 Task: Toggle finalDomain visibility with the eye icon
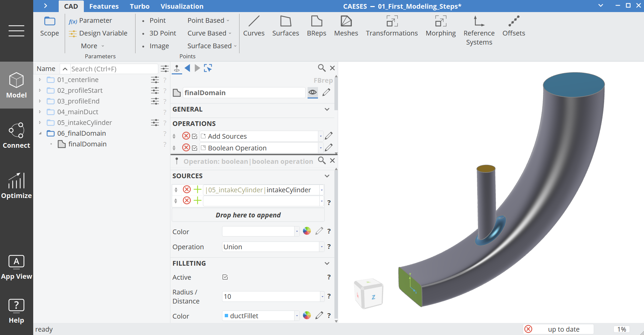click(312, 92)
